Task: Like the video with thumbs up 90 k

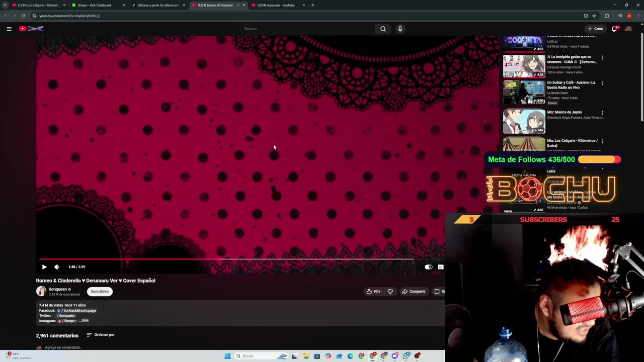Action: [x=373, y=292]
